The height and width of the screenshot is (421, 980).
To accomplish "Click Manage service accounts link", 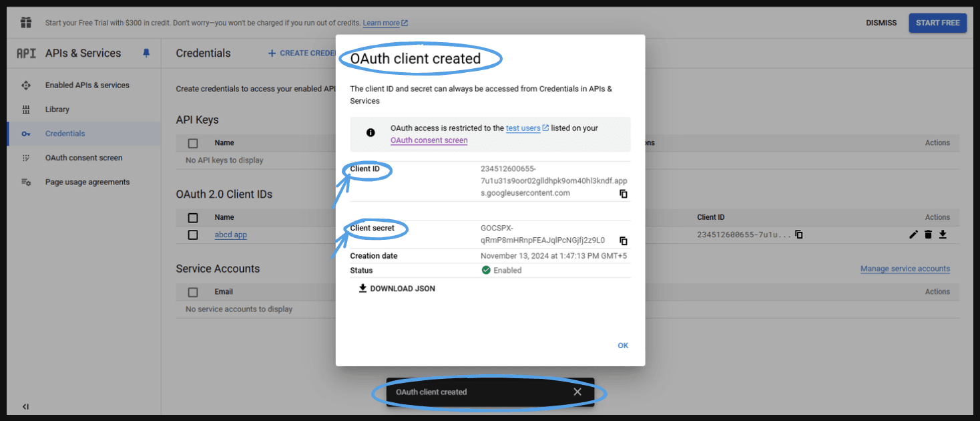I will tap(905, 269).
